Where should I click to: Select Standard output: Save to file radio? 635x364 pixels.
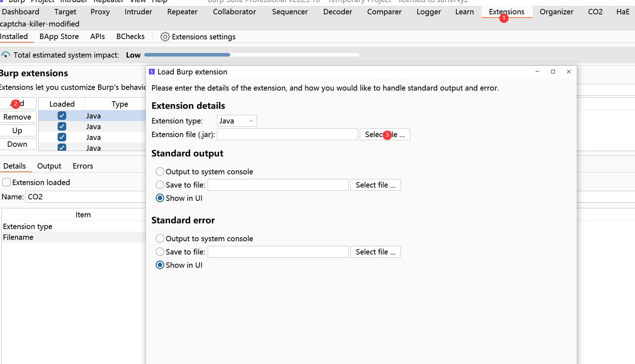click(x=160, y=185)
